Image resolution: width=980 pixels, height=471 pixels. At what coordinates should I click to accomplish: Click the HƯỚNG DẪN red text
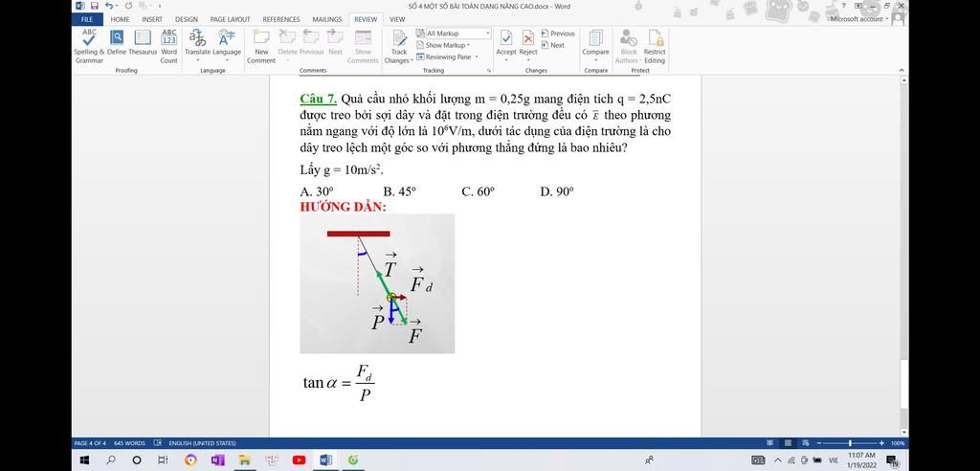[344, 207]
